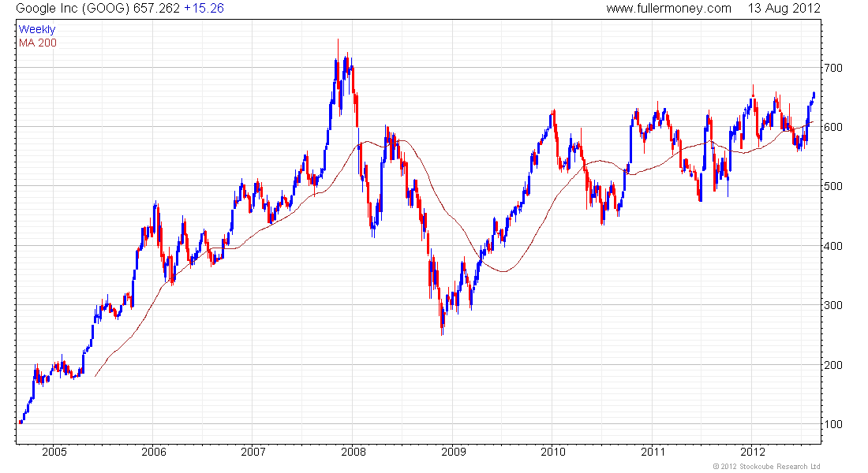Click the 2012 year axis label
Screen dimensions: 868x473
click(753, 452)
